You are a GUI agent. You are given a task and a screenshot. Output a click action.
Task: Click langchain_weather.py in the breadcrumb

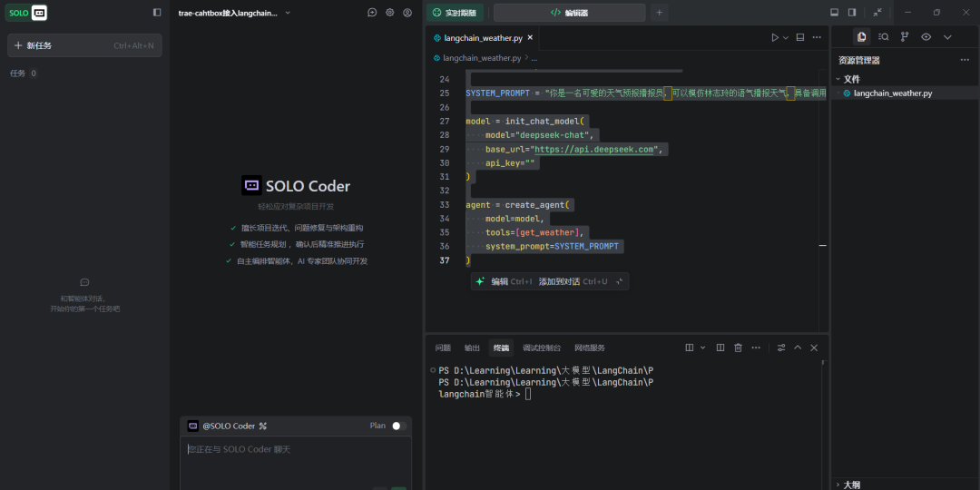[x=481, y=58]
